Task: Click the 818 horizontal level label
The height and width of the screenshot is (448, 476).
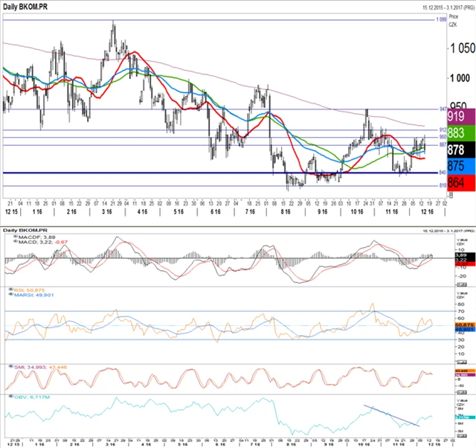Action: tap(441, 186)
